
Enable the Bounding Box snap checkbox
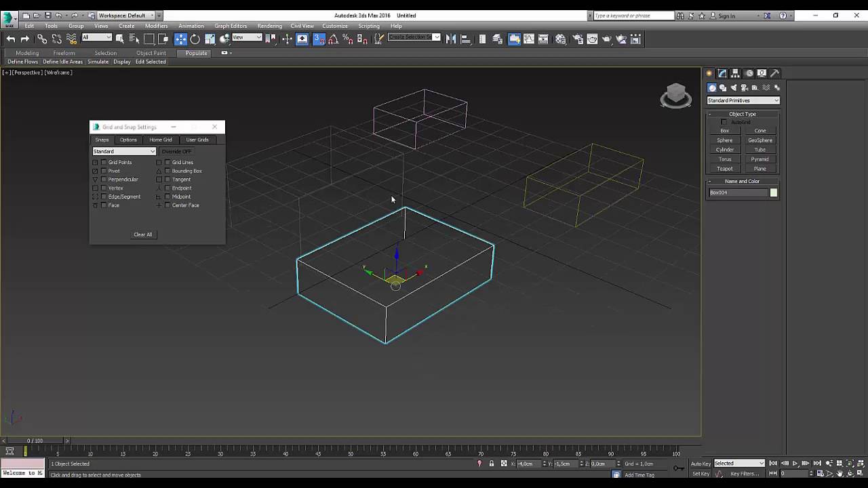tap(167, 171)
